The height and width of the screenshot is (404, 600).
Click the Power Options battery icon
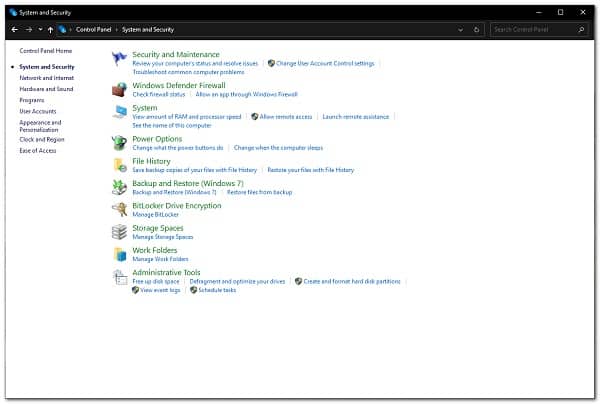119,143
